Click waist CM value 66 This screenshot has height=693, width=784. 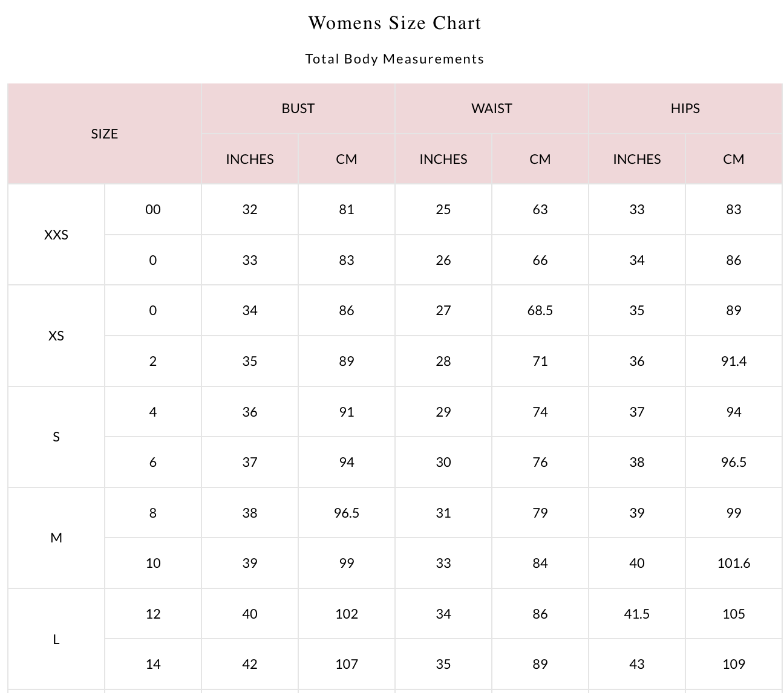point(540,260)
